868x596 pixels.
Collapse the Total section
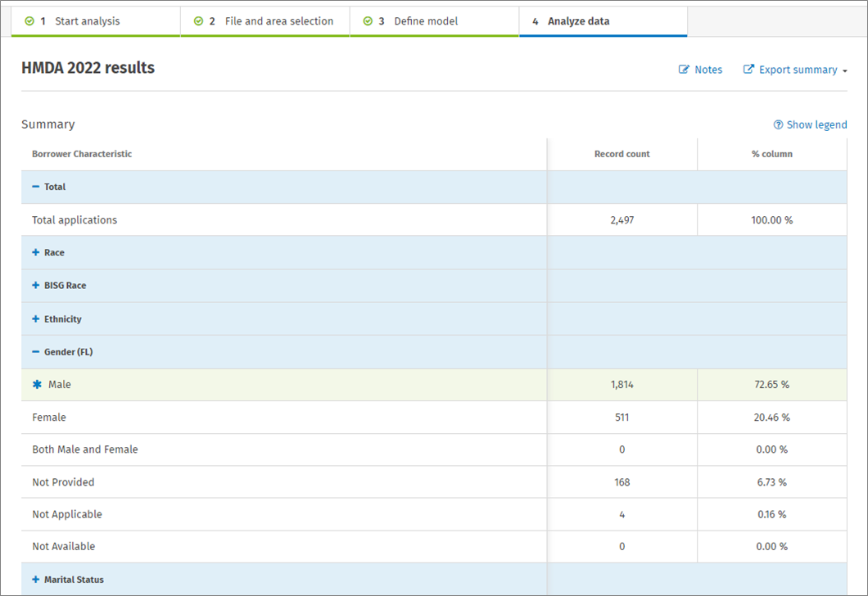[35, 187]
